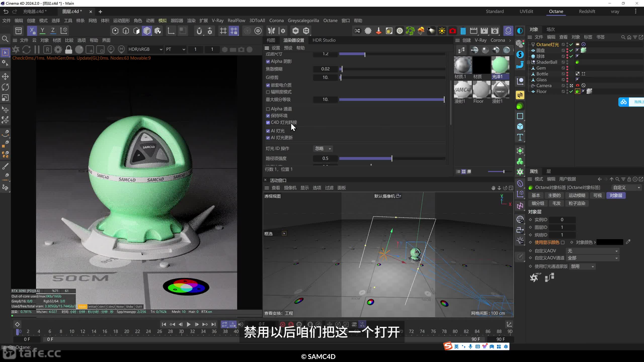Switch to HDR Studio tab
This screenshot has height=362, width=644.
(x=324, y=40)
